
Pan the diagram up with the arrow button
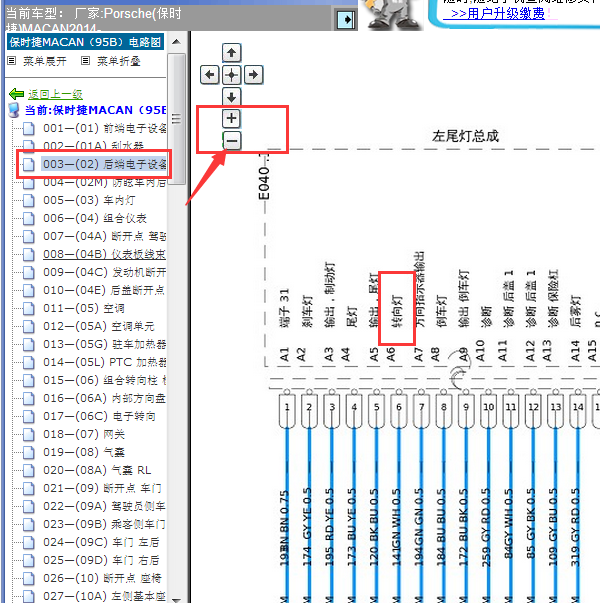coord(231,53)
